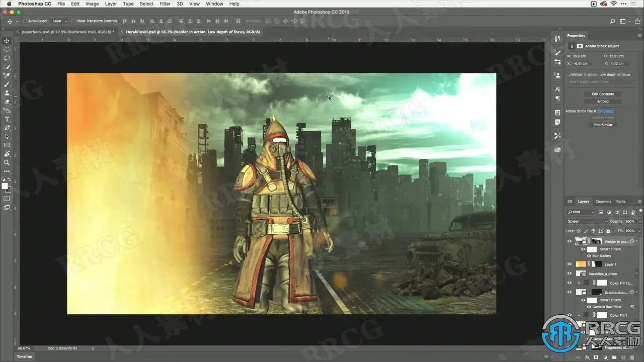Add a layer mask

tap(596, 357)
